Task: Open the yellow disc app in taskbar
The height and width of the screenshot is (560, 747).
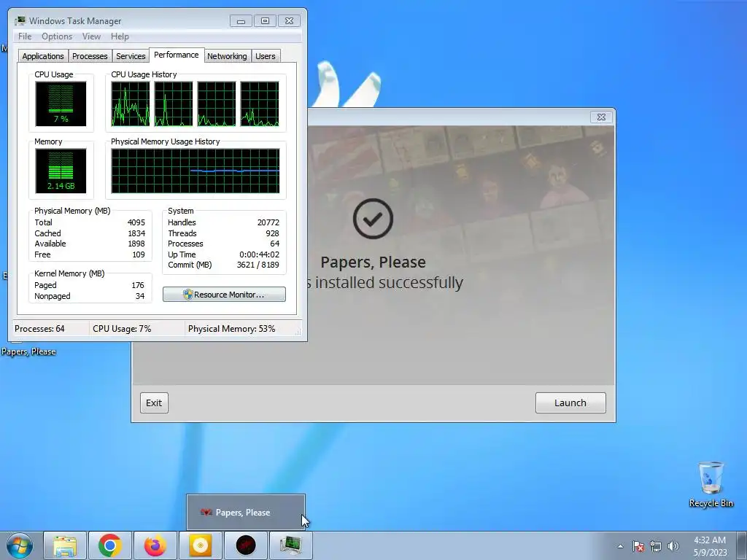Action: tap(200, 545)
